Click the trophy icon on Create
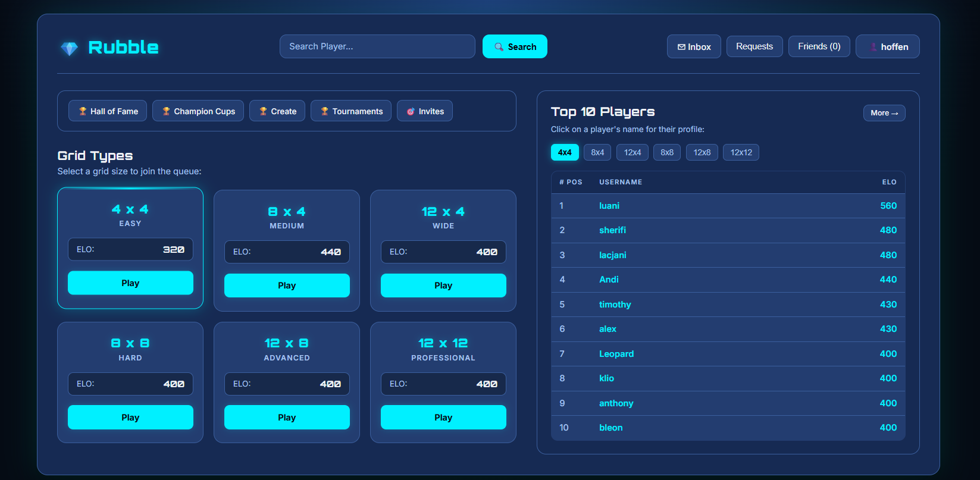The width and height of the screenshot is (980, 480). tap(264, 111)
